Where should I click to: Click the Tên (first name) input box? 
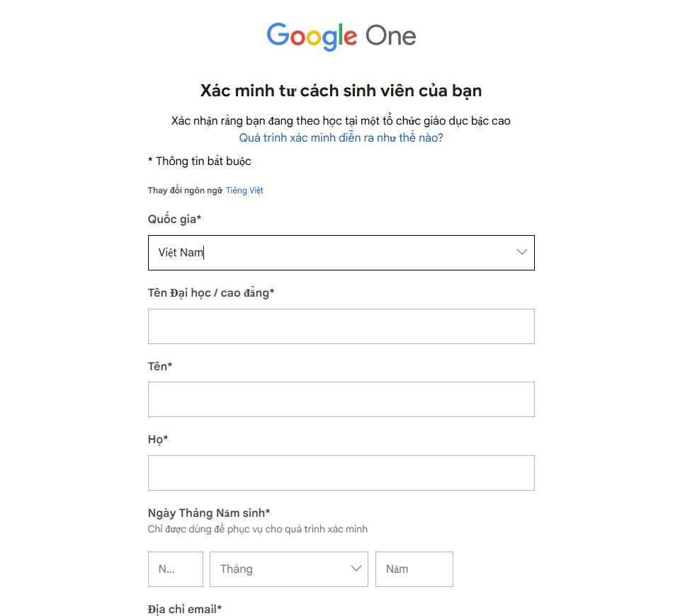click(x=341, y=399)
